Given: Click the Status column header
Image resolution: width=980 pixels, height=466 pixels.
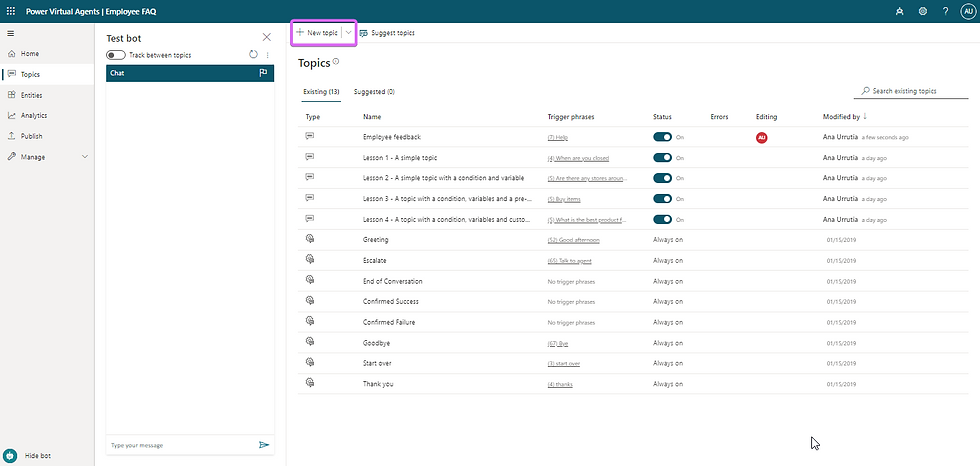Looking at the screenshot, I should point(662,117).
